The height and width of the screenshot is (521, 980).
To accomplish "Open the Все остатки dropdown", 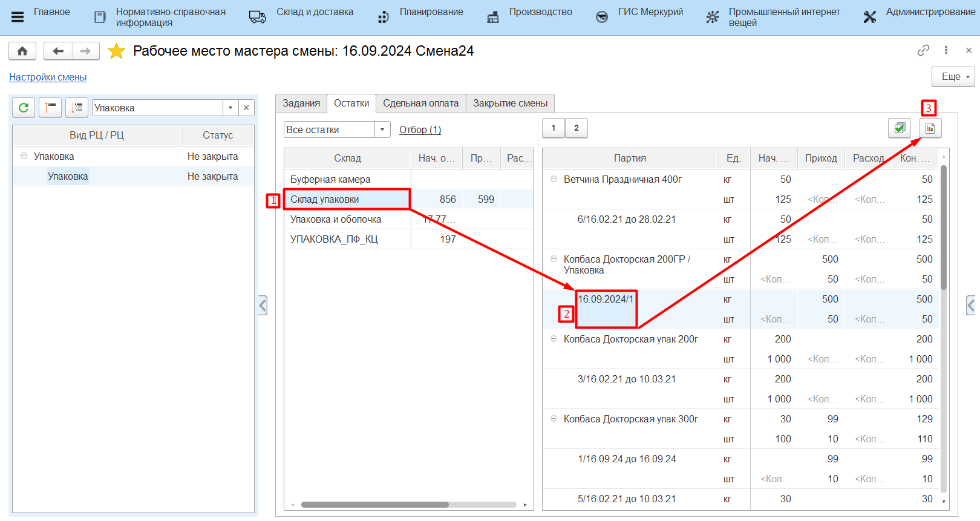I will click(x=382, y=129).
